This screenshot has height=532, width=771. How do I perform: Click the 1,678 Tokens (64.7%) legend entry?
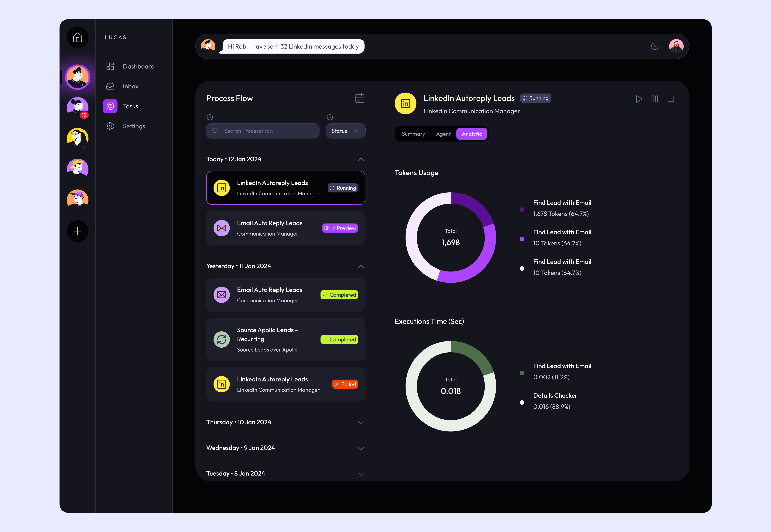561,214
